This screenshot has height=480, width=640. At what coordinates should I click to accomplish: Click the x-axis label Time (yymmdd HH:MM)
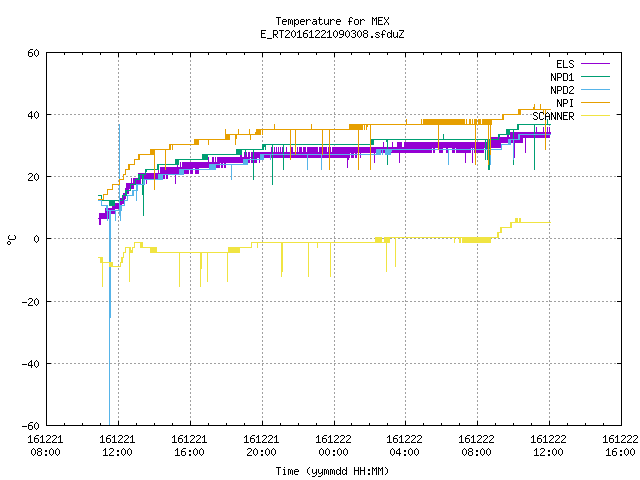pos(332,471)
